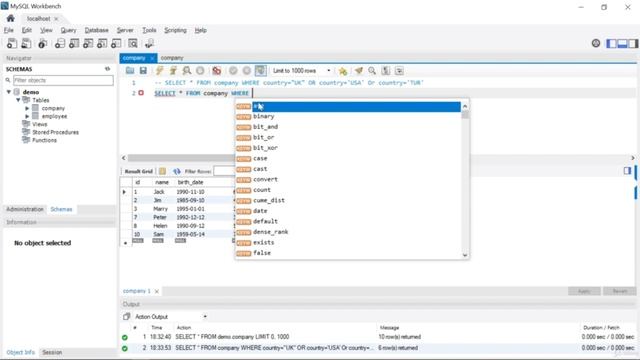Viewport: 640px width, 360px height.
Task: Toggle continue on error for script execution
Action: tap(217, 71)
